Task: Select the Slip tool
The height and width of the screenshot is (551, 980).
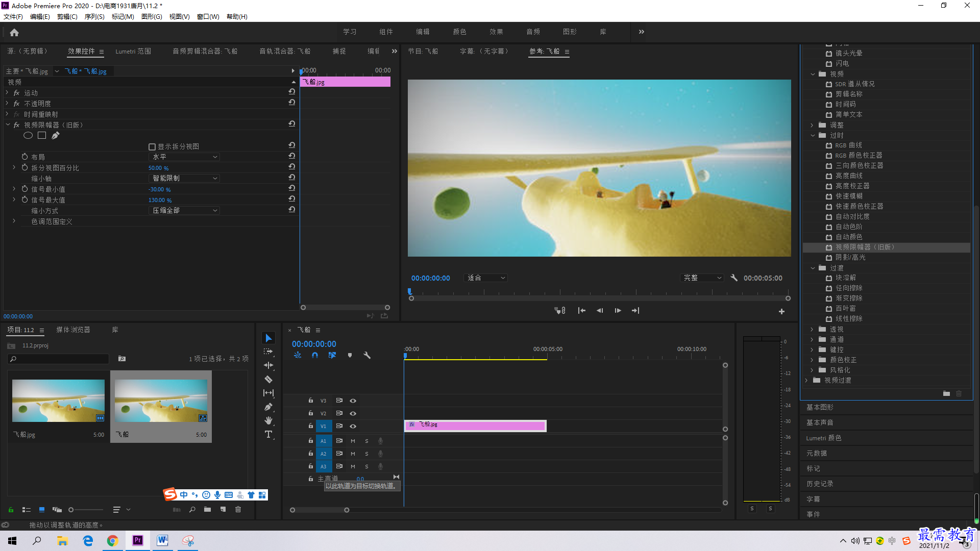Action: coord(268,393)
